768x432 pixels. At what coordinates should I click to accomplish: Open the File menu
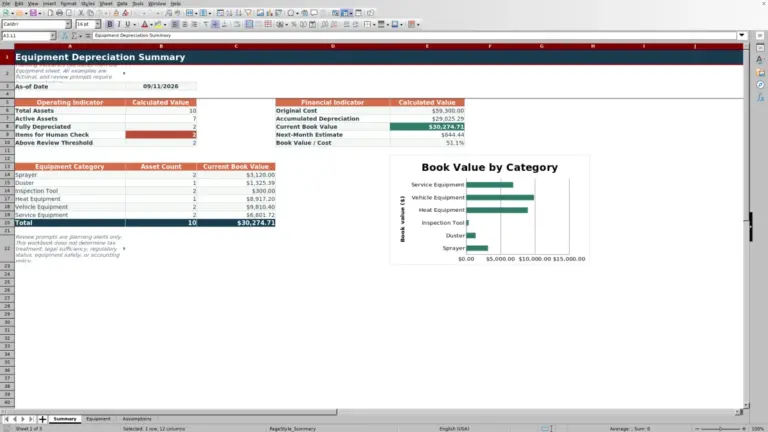coord(6,3)
